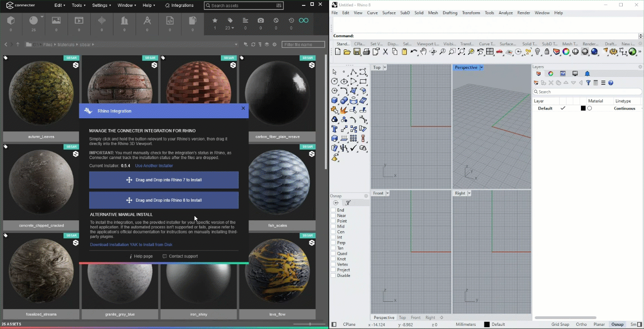The image size is (644, 329).
Task: Click Drag and Drop into Rhino 7 button
Action: point(164,180)
